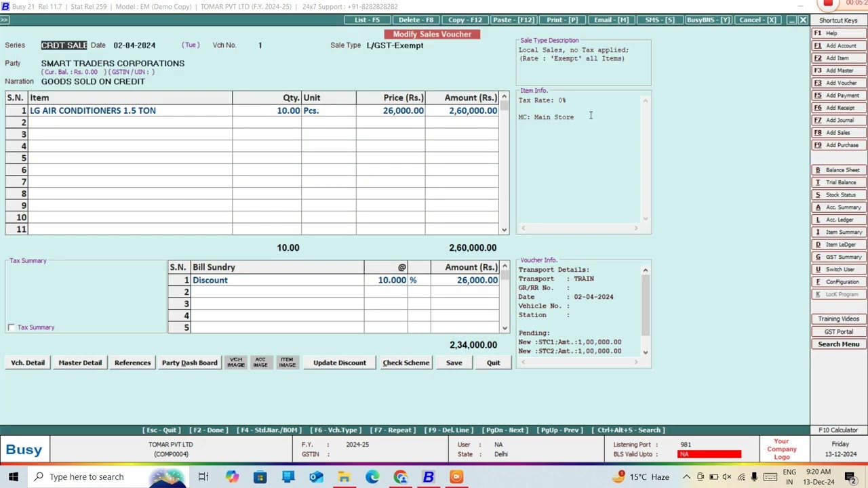Click the References button
Screen dimensions: 868x488
[x=133, y=363]
